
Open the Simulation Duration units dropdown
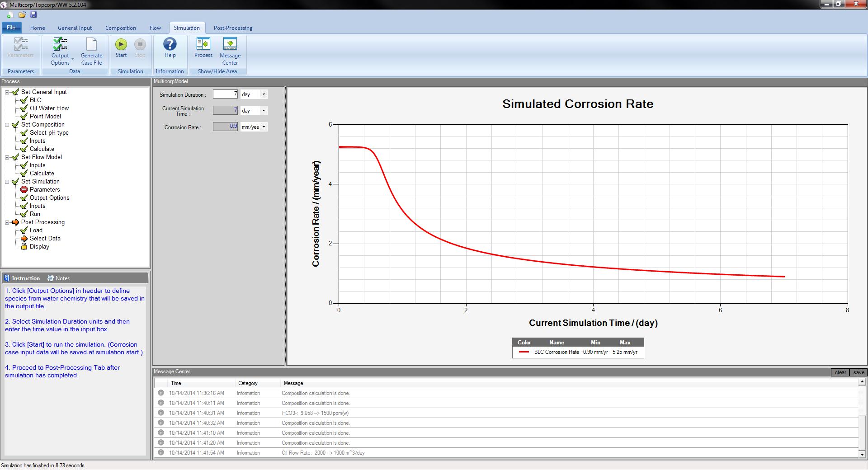tap(264, 94)
